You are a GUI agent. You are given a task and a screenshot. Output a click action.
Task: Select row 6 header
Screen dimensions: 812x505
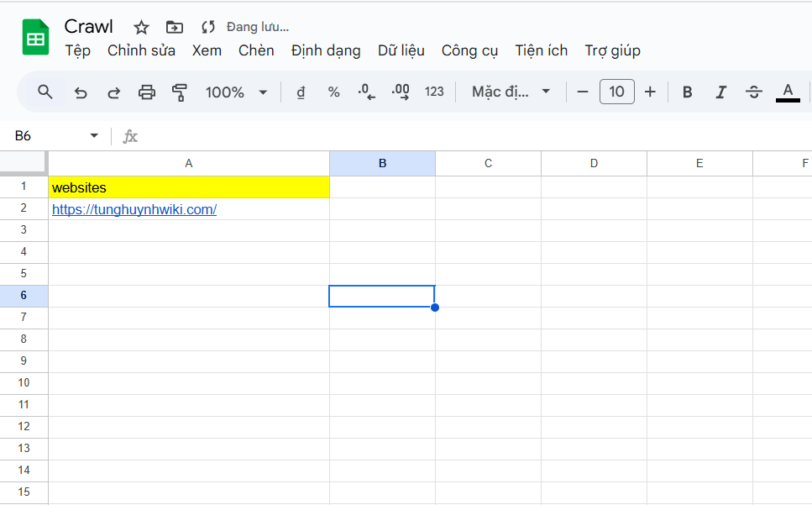(x=24, y=296)
